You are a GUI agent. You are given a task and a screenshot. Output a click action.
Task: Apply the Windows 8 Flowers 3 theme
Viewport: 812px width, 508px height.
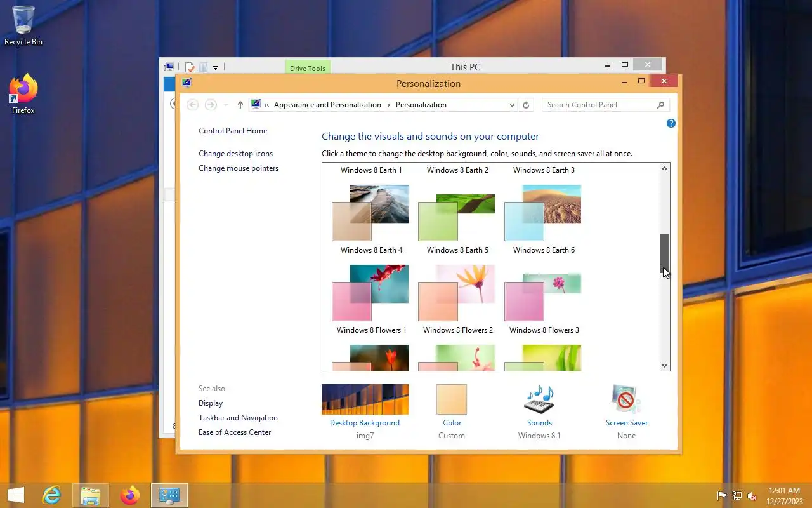point(543,299)
